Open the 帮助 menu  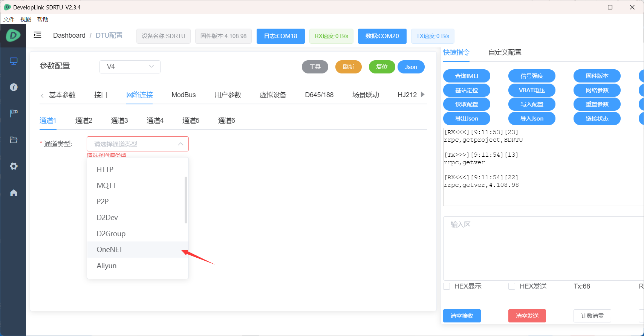coord(43,19)
